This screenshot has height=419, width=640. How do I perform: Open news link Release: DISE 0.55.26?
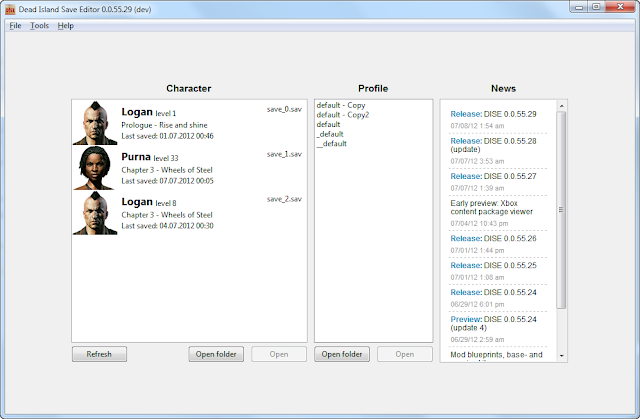494,239
